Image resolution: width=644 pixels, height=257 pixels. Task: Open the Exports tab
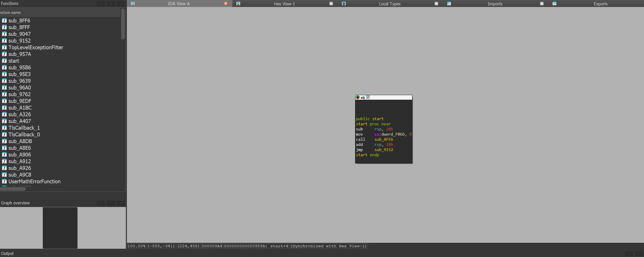[x=600, y=4]
